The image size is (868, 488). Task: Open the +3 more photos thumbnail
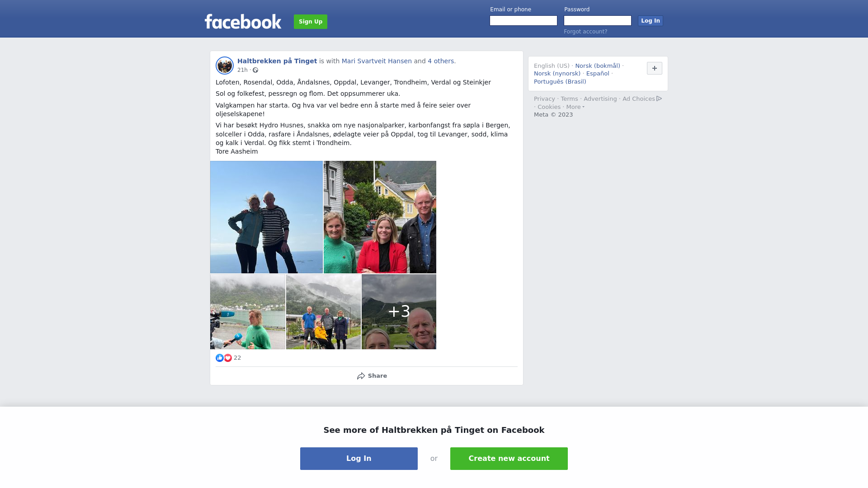click(x=399, y=312)
